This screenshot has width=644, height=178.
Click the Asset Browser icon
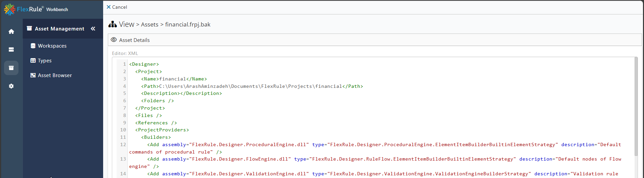pyautogui.click(x=33, y=75)
